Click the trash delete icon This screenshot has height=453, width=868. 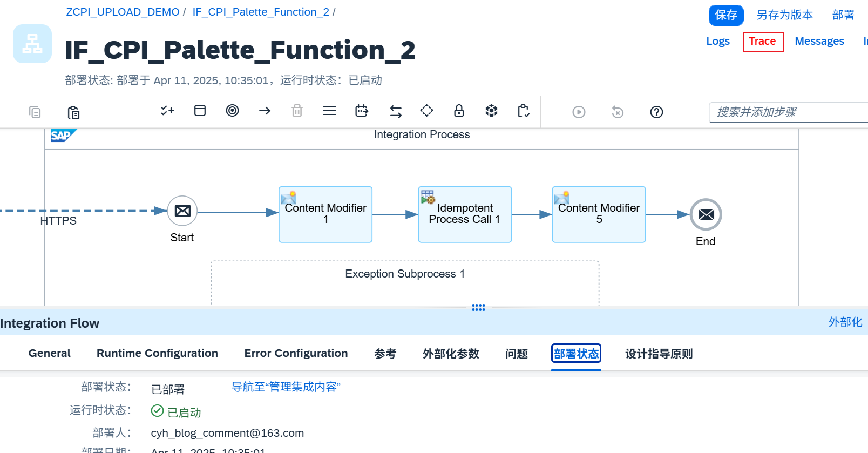[x=297, y=111]
